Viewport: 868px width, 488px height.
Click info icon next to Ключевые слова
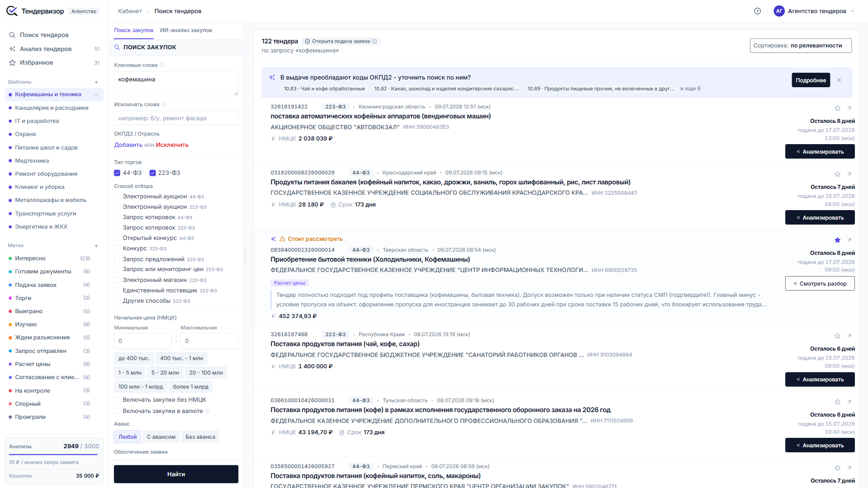click(x=162, y=65)
